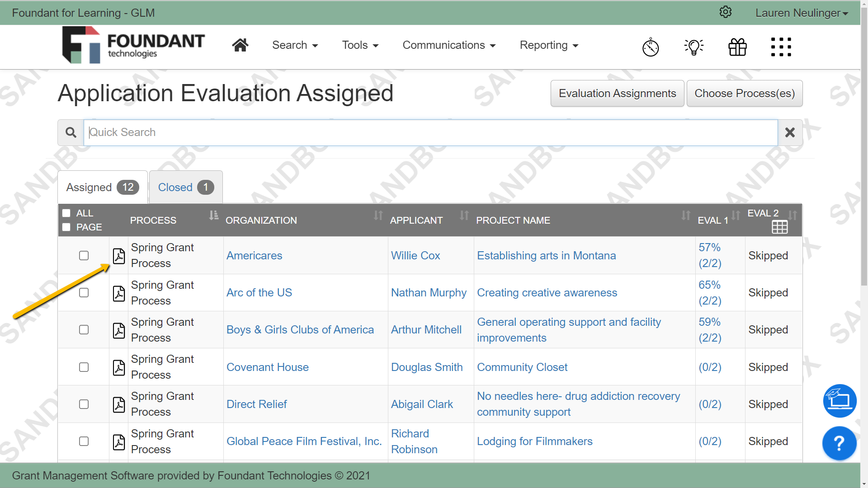Select the Covenant House row checkbox

tap(84, 367)
